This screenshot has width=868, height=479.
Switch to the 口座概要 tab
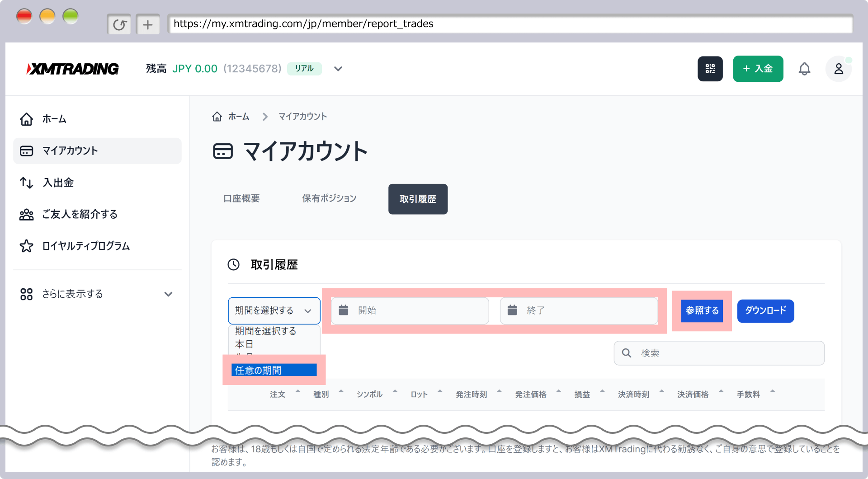tap(241, 198)
